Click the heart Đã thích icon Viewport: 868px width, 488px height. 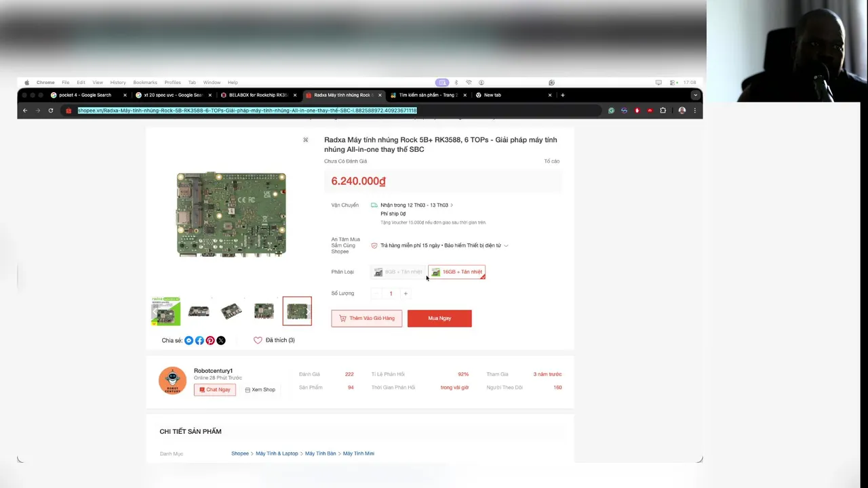[x=258, y=340]
